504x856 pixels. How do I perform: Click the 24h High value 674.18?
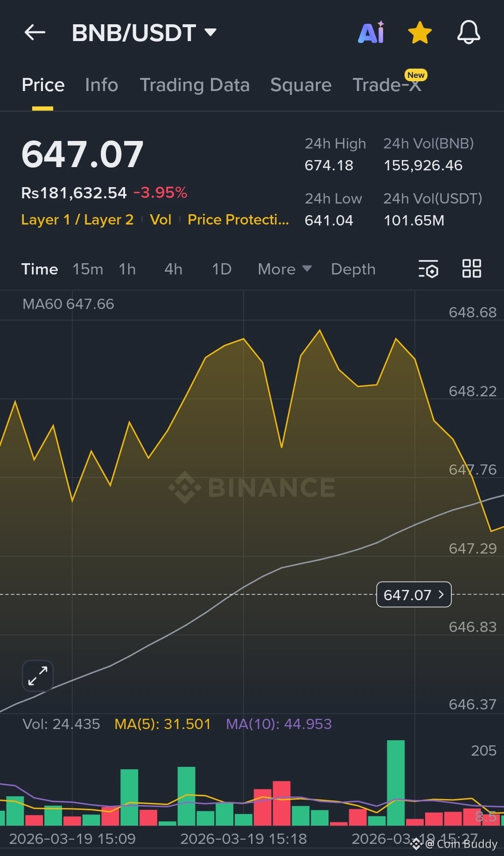point(329,165)
